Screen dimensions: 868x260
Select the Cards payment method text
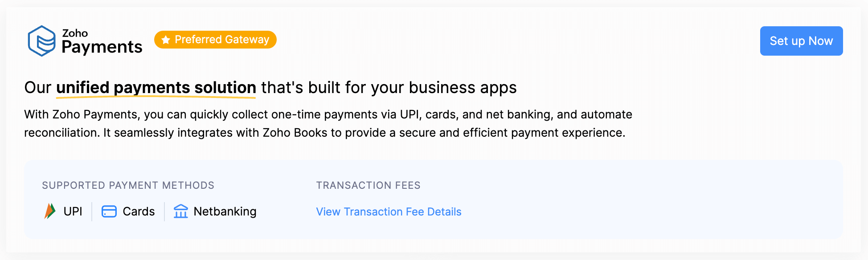point(139,211)
